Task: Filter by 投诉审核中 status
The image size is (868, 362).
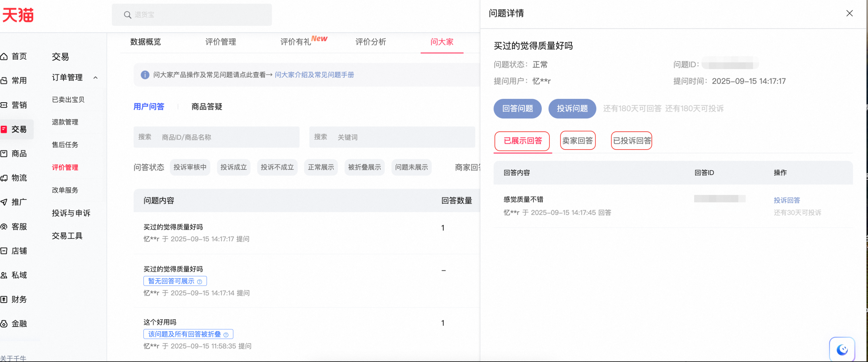Action: [x=190, y=167]
